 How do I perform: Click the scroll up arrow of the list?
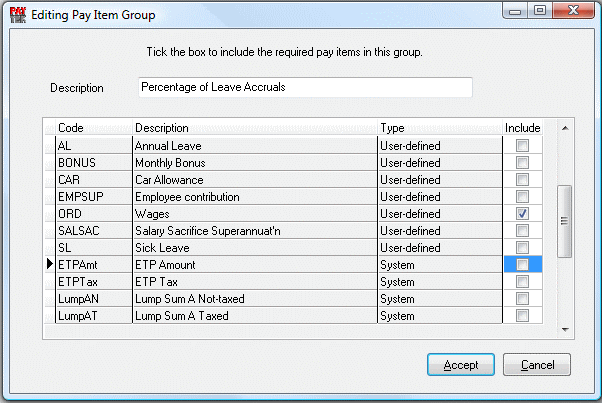pos(565,128)
